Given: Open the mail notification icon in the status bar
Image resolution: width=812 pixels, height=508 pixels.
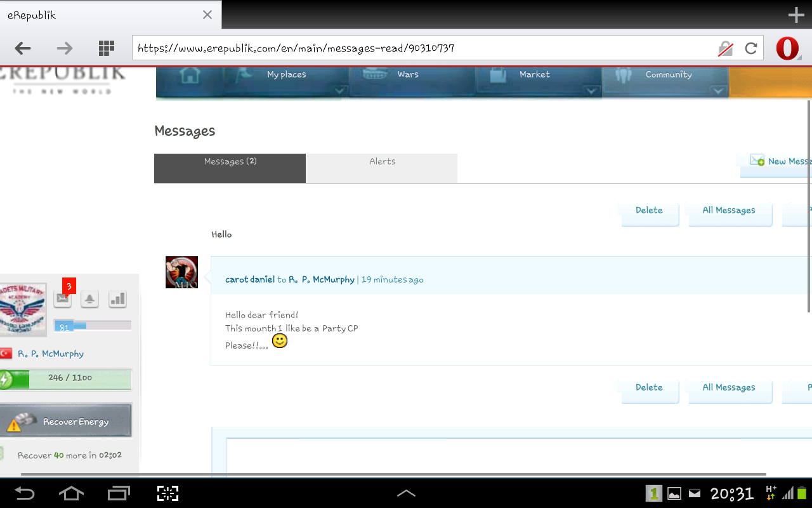Looking at the screenshot, I should tap(695, 493).
